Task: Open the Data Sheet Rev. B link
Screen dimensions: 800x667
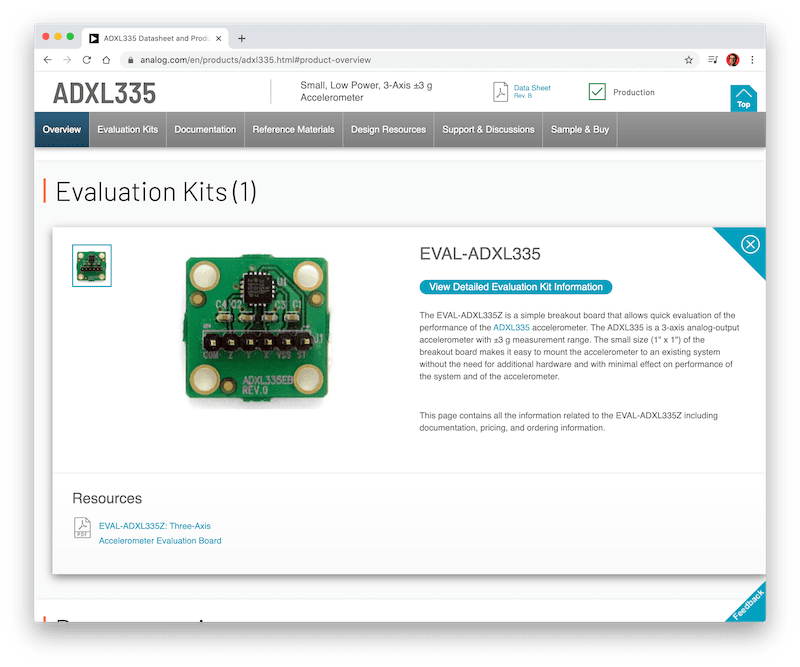Action: coord(532,91)
